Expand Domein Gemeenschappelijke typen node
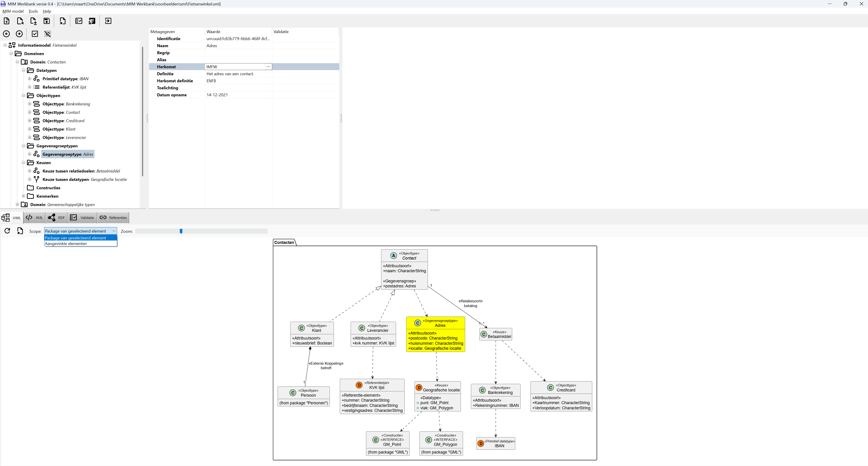The image size is (868, 466). [17, 204]
